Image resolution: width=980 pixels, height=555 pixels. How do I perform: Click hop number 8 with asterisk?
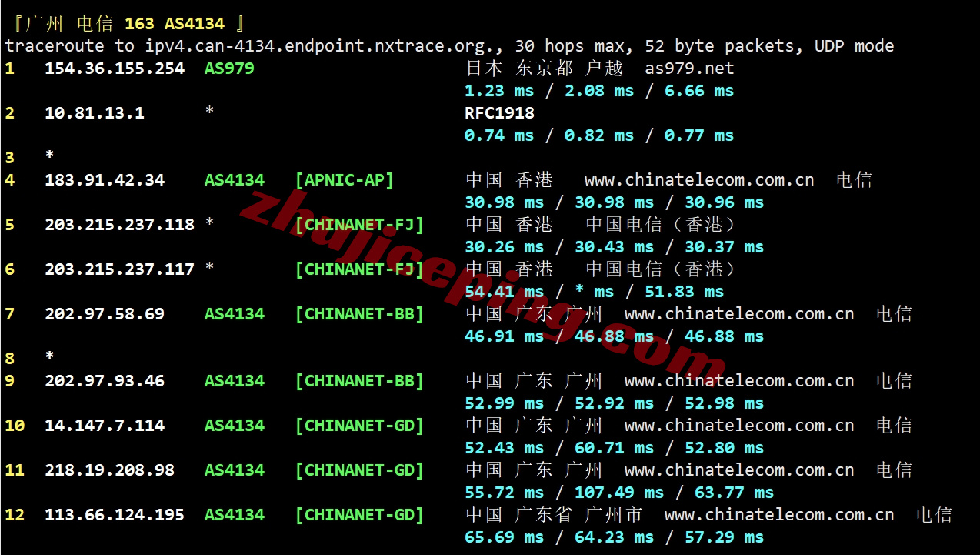pos(29,359)
